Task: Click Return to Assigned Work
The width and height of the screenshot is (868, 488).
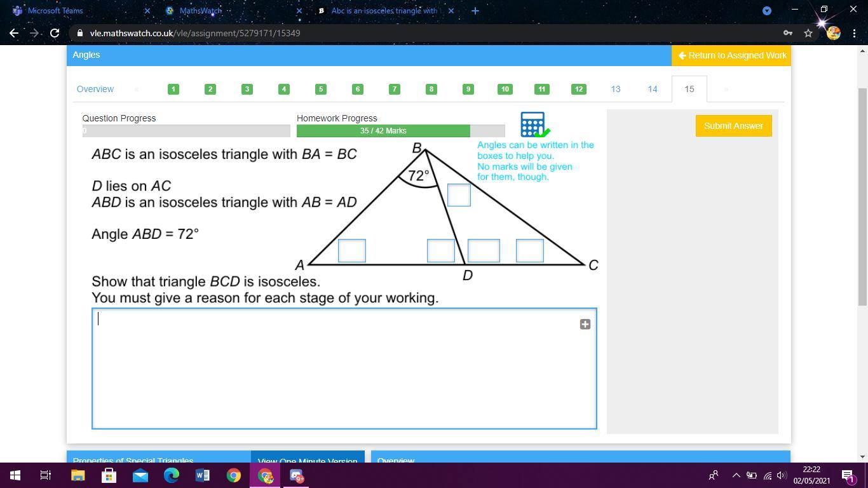Action: 731,55
